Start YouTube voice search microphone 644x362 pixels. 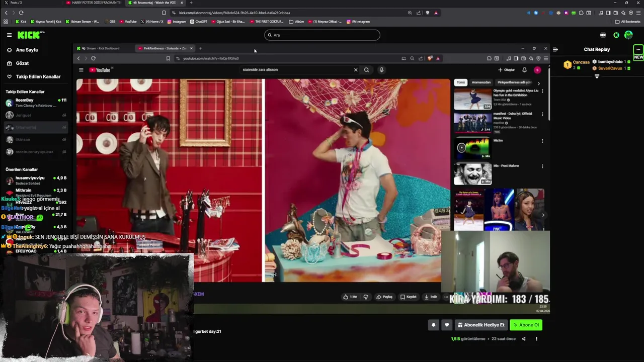click(381, 70)
